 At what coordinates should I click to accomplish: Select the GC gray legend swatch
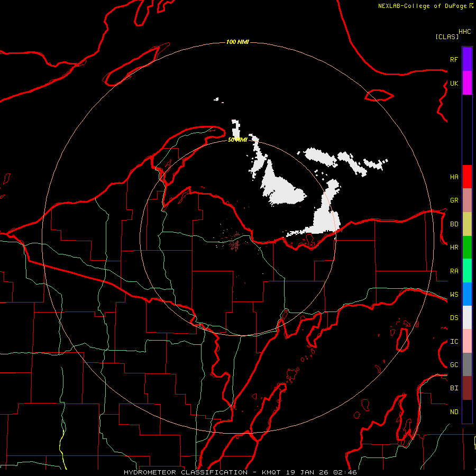click(467, 364)
